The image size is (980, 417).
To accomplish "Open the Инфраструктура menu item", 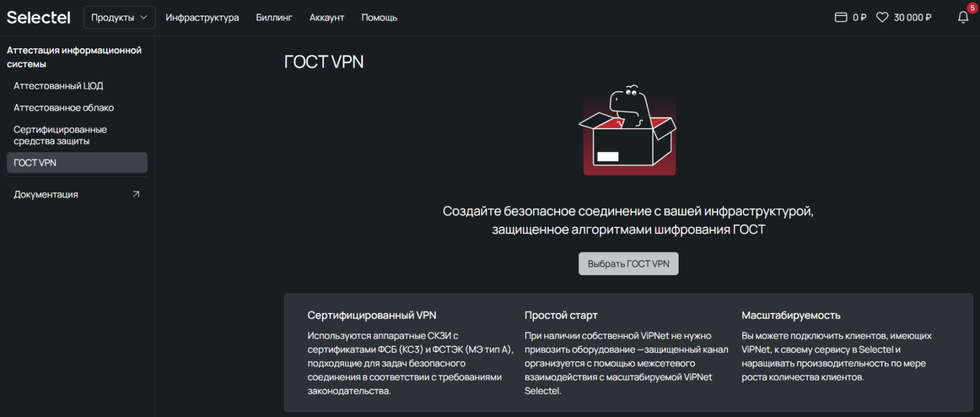I will pos(202,17).
